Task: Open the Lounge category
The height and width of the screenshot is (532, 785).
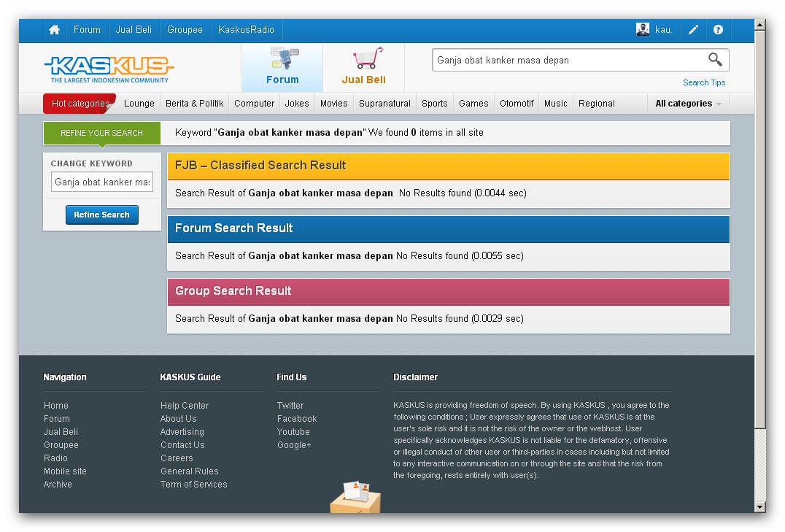Action: click(139, 104)
